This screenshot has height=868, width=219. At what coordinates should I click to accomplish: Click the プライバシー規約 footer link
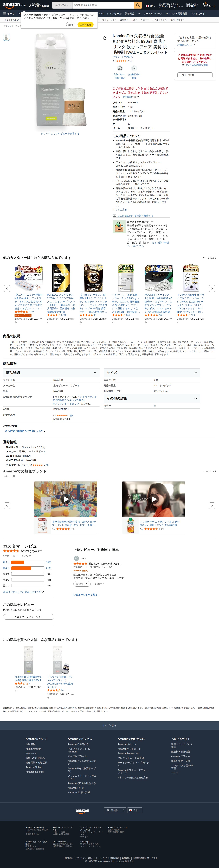(84, 858)
